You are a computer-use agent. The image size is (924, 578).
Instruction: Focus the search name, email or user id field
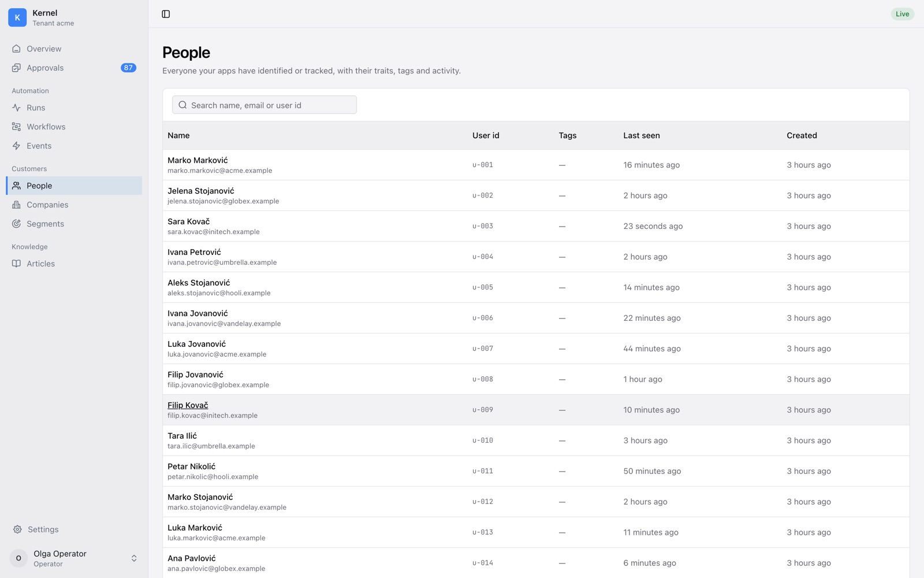(264, 105)
